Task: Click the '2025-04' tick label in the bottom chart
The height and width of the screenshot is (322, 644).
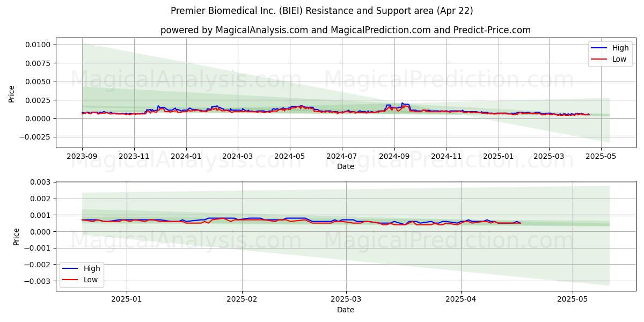Action: [461, 299]
